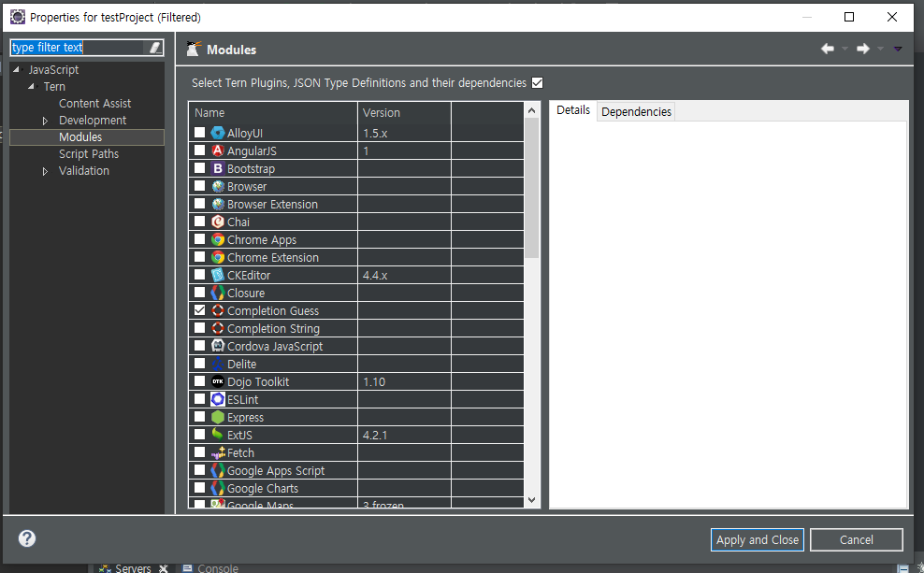
Task: Click Apply and Close button
Action: [x=757, y=539]
